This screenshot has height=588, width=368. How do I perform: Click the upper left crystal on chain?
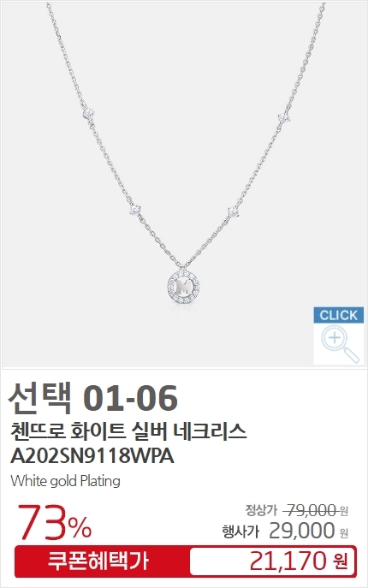[88, 112]
